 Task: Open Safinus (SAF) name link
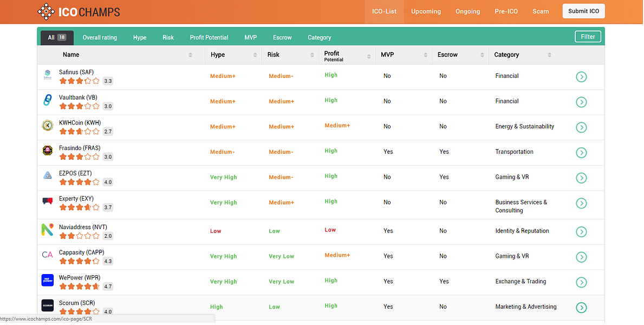click(x=76, y=72)
